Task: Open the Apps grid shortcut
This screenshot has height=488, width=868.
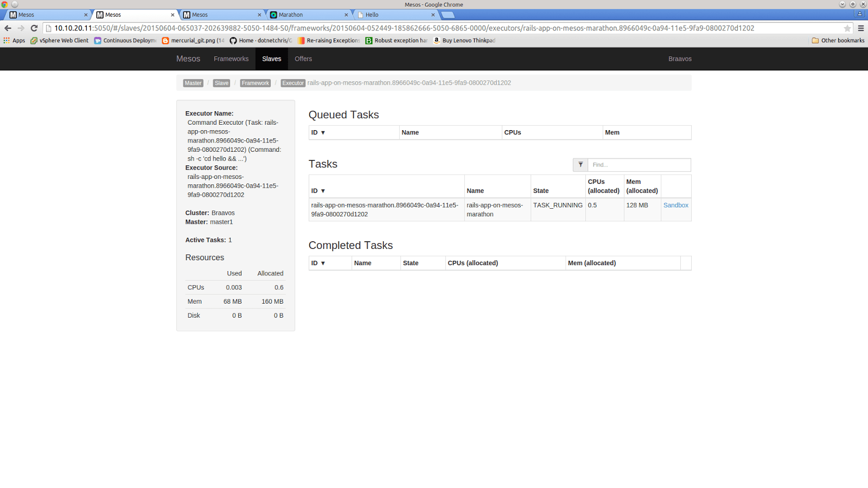Action: pyautogui.click(x=14, y=41)
